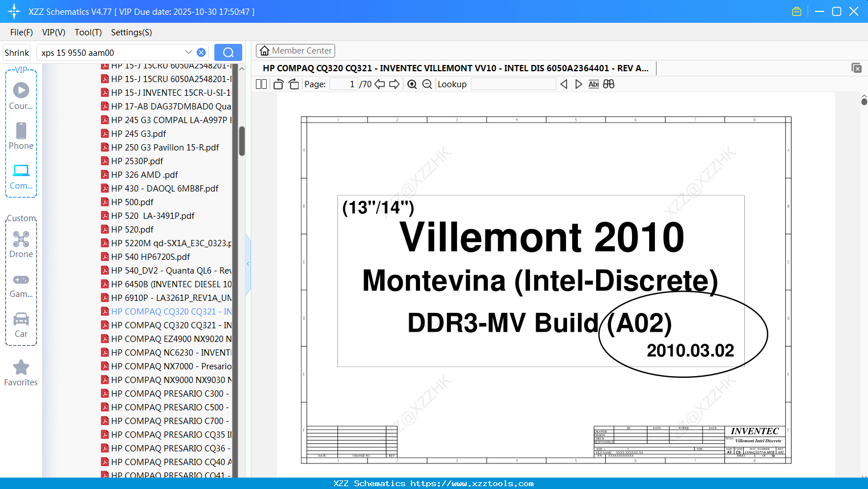Image resolution: width=868 pixels, height=489 pixels.
Task: Close the open document tab icon
Action: pos(856,68)
